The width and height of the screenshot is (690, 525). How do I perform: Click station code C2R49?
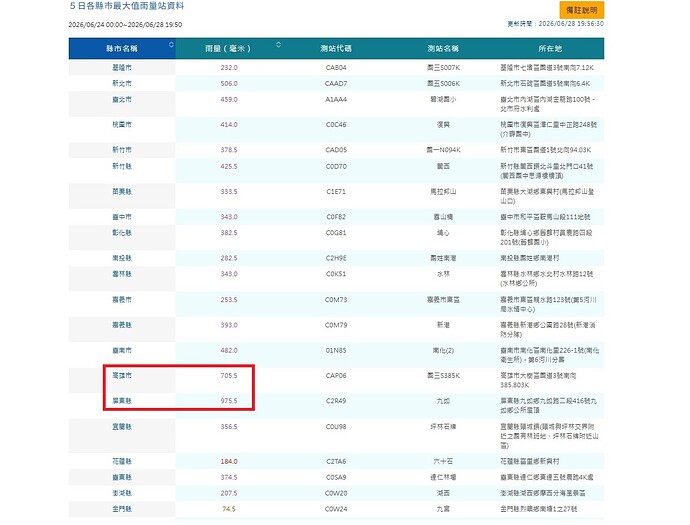[x=336, y=400]
